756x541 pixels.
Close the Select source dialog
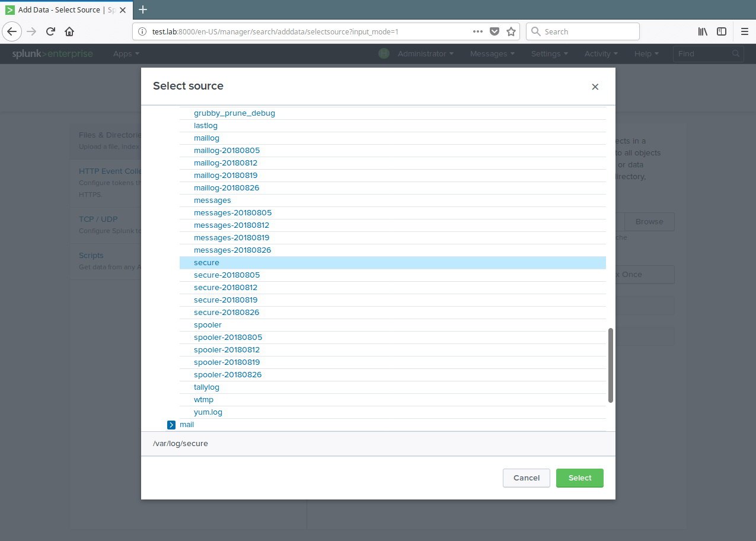tap(595, 87)
